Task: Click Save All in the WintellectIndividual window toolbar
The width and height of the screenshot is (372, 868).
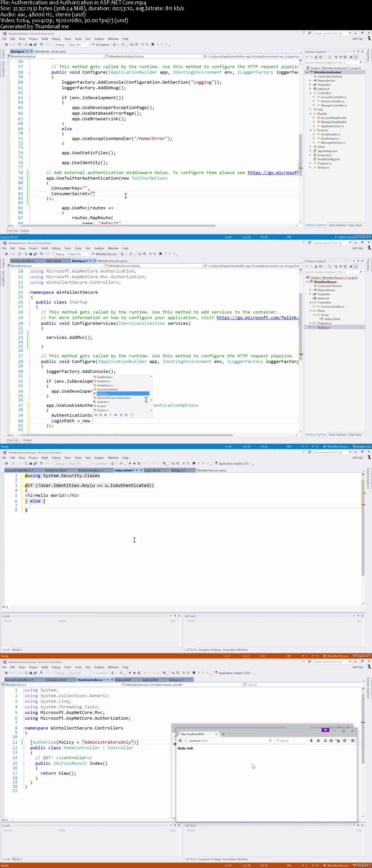Action: [35, 45]
